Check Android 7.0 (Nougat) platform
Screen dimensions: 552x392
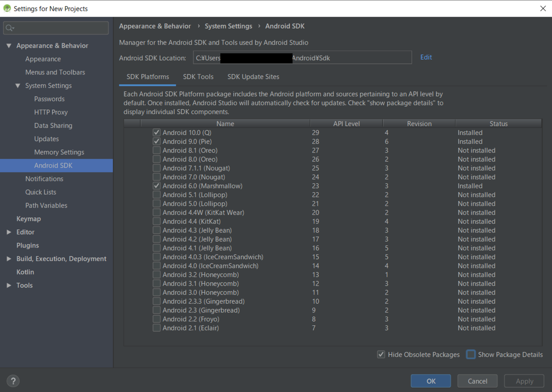coord(157,177)
